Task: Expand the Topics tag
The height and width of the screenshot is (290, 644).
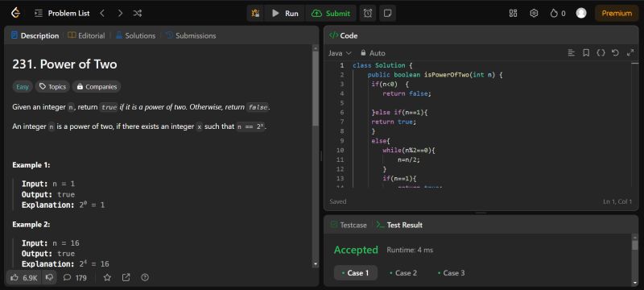Action: coord(52,87)
